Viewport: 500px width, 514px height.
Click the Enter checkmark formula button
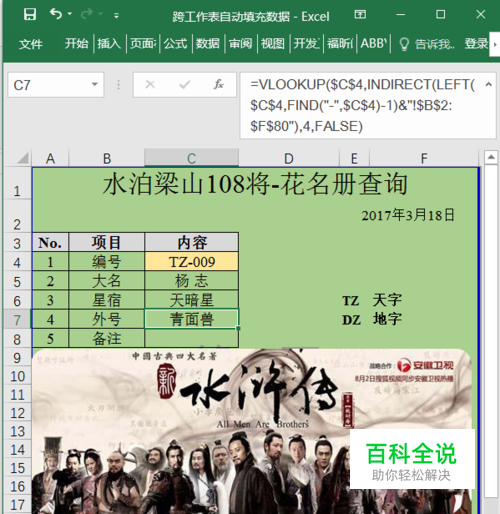click(x=184, y=85)
